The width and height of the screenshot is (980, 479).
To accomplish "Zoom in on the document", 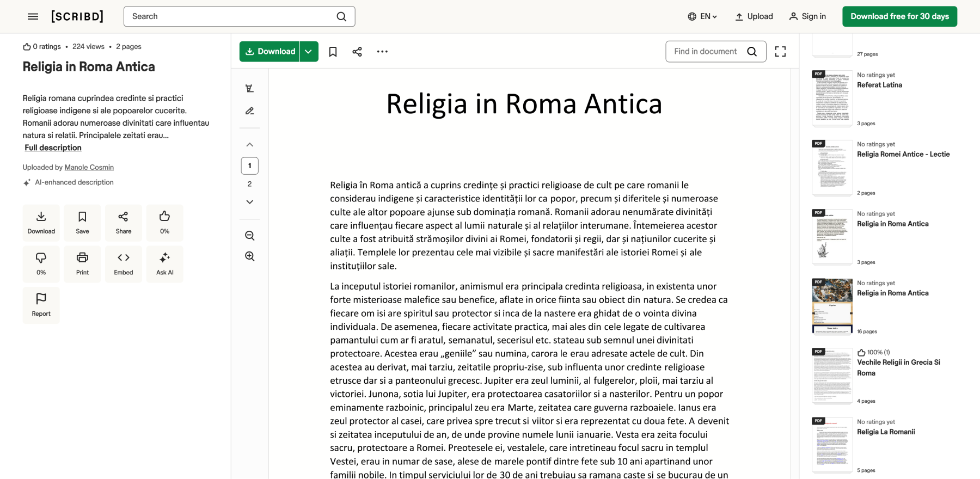I will 250,256.
